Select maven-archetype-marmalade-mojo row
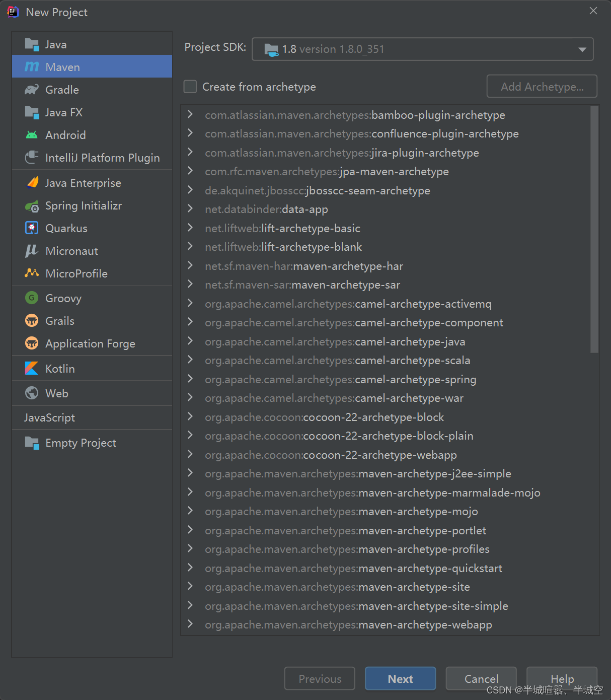 (x=386, y=493)
